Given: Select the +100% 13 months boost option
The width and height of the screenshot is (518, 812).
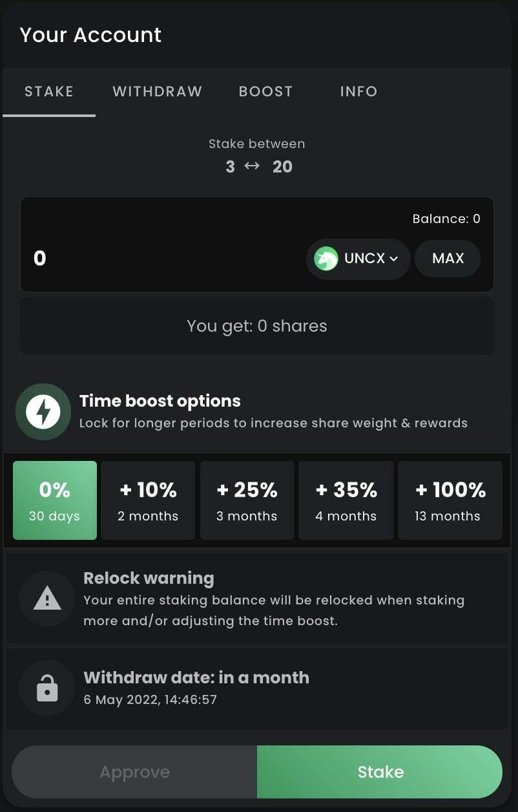Looking at the screenshot, I should point(450,500).
